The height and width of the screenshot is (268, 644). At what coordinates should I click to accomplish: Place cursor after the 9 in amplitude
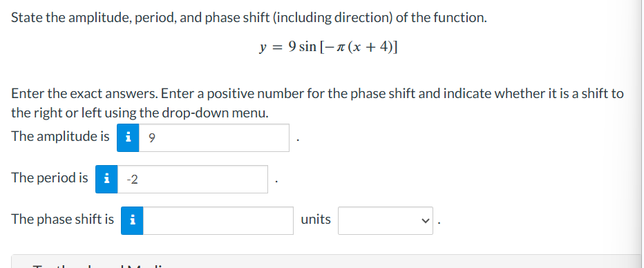point(156,138)
